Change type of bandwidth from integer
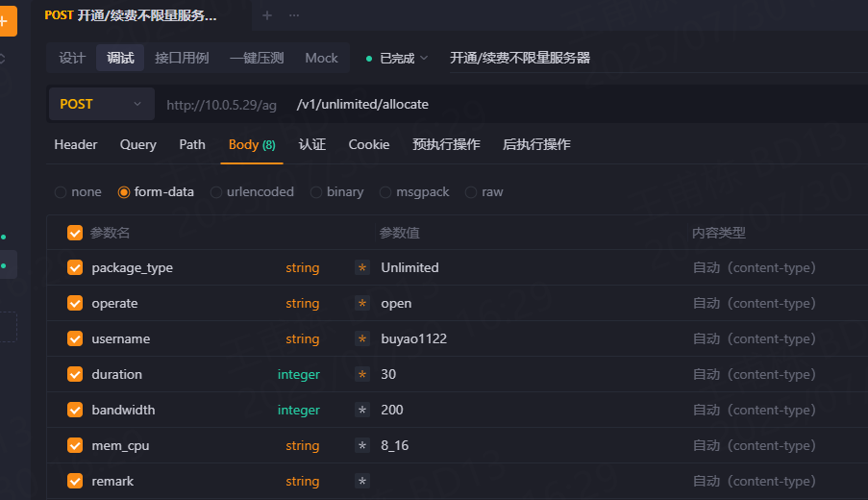 point(298,411)
